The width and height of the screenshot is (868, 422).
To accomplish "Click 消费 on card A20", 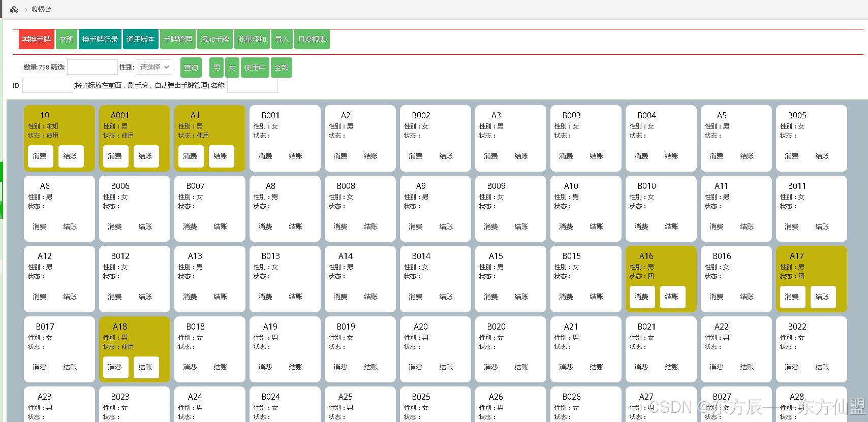I will tap(416, 367).
